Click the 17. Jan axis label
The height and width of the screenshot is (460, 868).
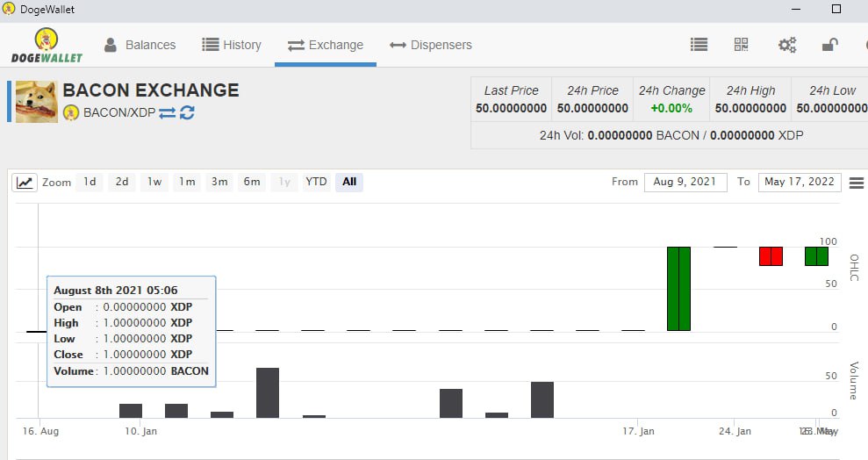click(x=638, y=431)
